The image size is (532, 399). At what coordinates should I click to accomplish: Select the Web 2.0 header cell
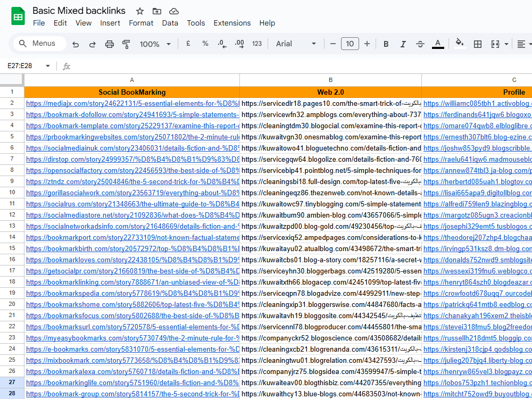click(330, 92)
